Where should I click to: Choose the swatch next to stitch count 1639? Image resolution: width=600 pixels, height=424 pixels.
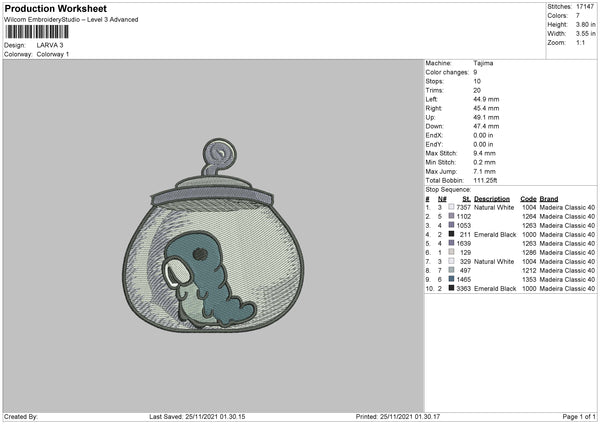[451, 243]
